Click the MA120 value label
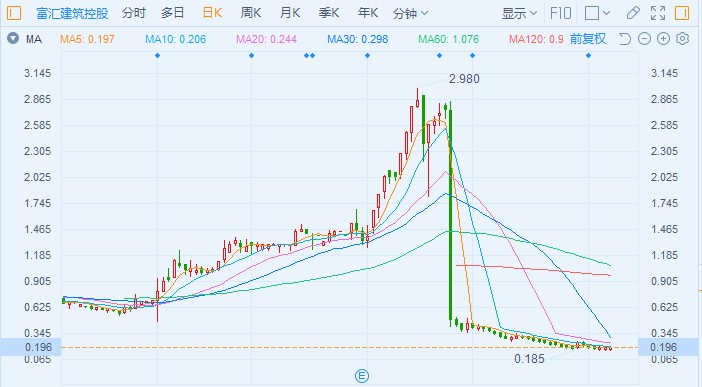The width and height of the screenshot is (702, 387). [536, 39]
